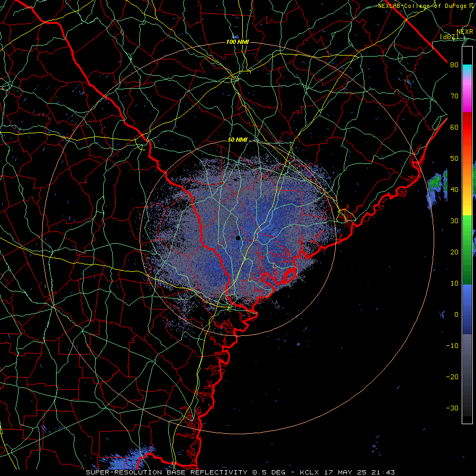Click the 50 NMI range ring label
This screenshot has width=476, height=476.
coord(237,140)
